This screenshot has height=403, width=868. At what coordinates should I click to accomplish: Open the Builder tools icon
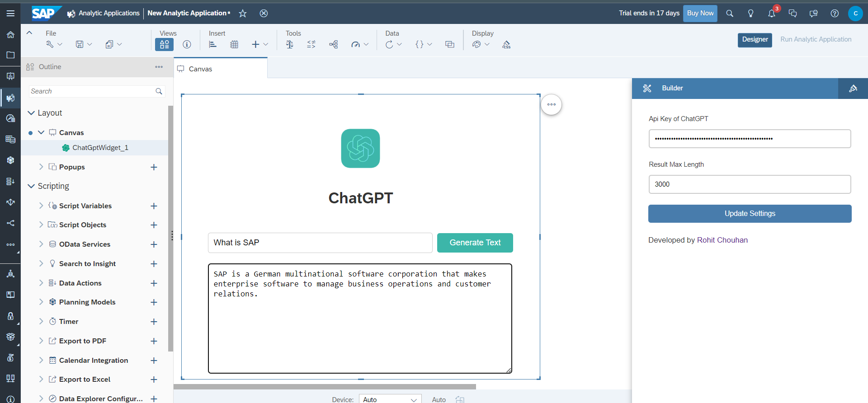click(x=647, y=88)
